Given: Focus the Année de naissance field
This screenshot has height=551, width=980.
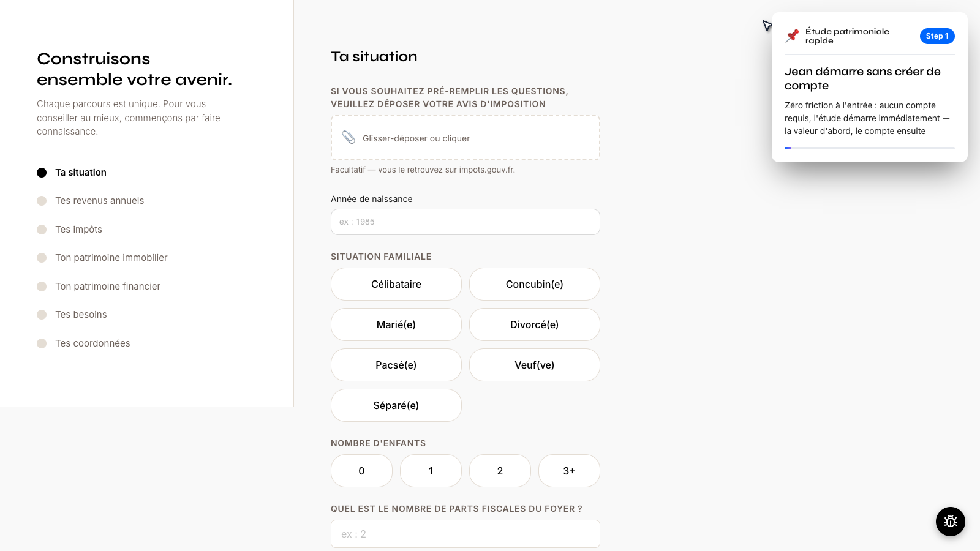Looking at the screenshot, I should point(465,222).
